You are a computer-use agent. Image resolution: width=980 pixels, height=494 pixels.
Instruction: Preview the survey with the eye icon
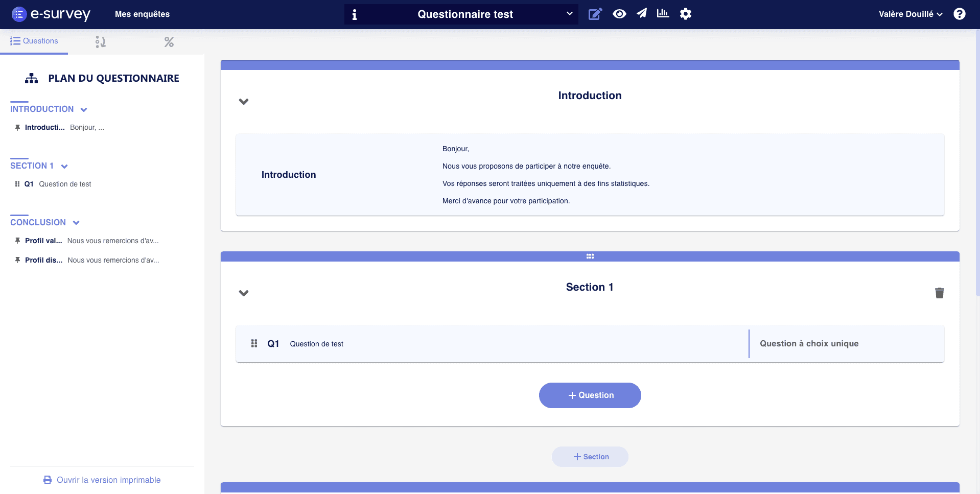[x=619, y=14]
